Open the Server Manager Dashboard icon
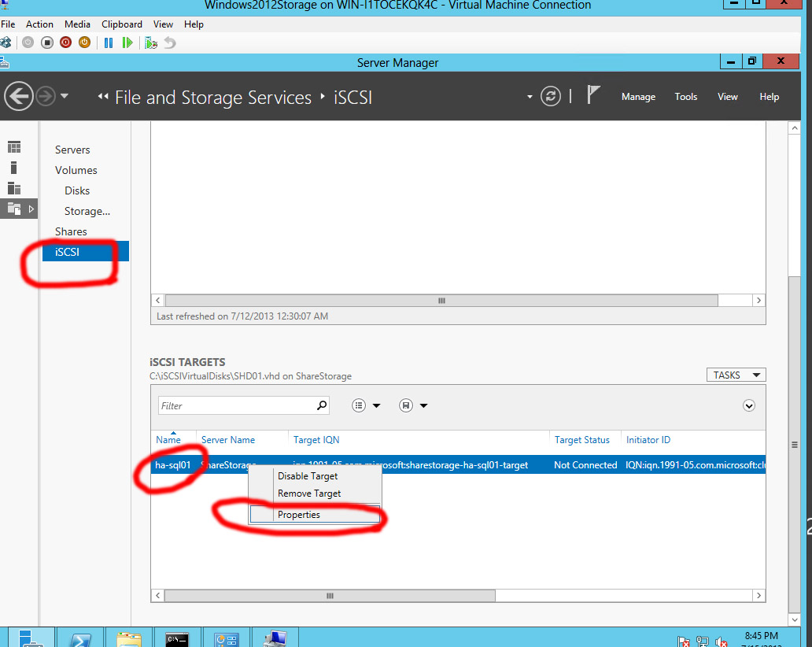Screen dimensions: 812x647 coord(15,147)
